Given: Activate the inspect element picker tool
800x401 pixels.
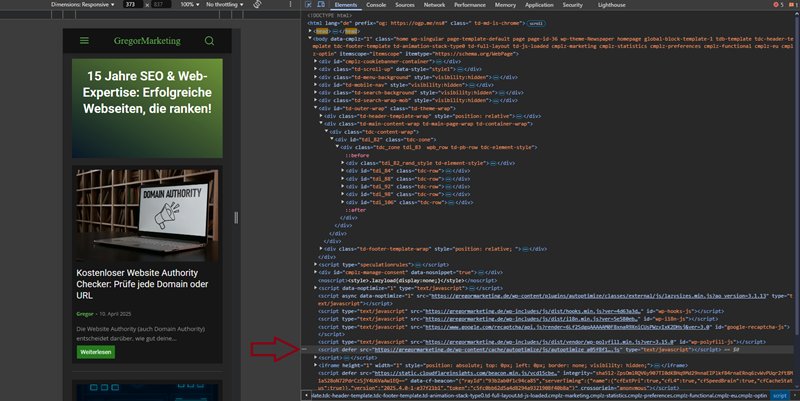Looking at the screenshot, I should (x=309, y=5).
